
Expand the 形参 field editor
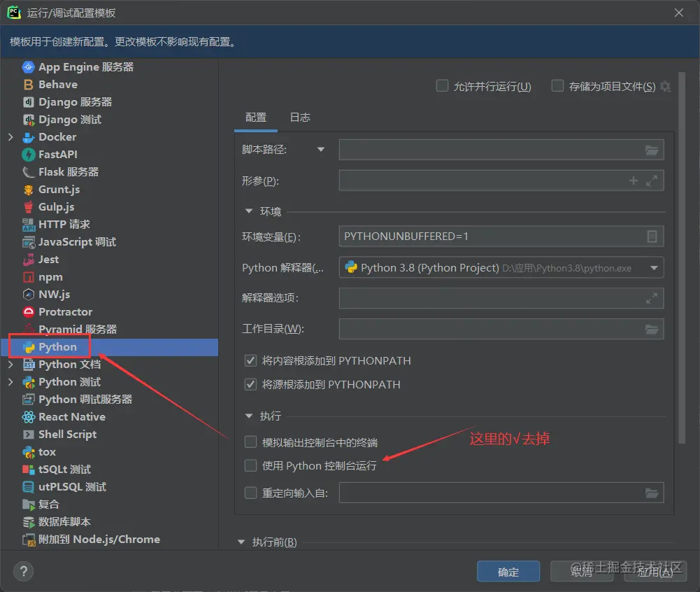[651, 181]
